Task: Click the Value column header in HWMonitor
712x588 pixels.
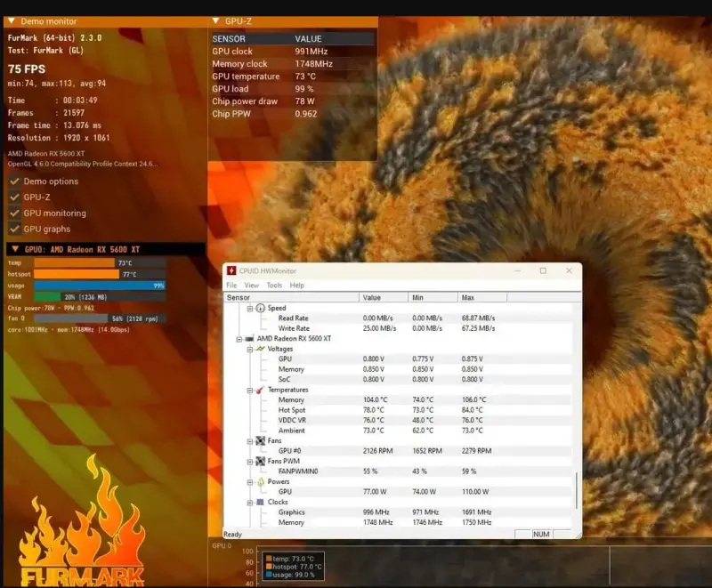Action: [384, 298]
